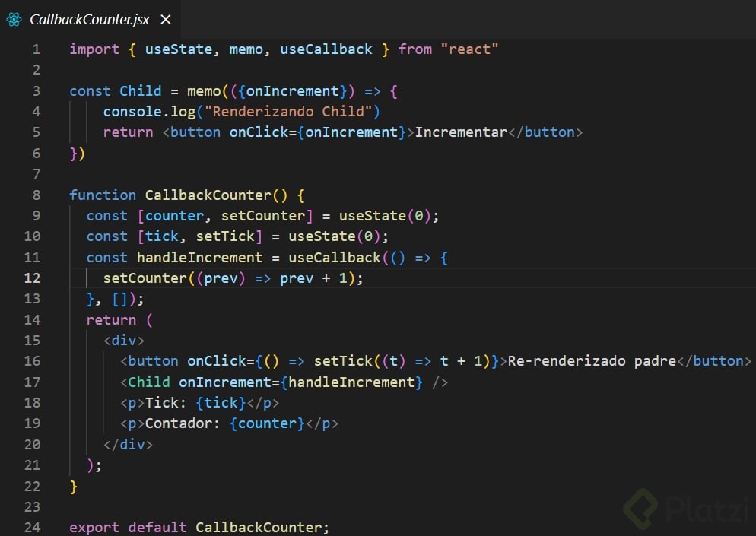Click line number 24 in gutter
The height and width of the screenshot is (536, 756).
pos(32,528)
